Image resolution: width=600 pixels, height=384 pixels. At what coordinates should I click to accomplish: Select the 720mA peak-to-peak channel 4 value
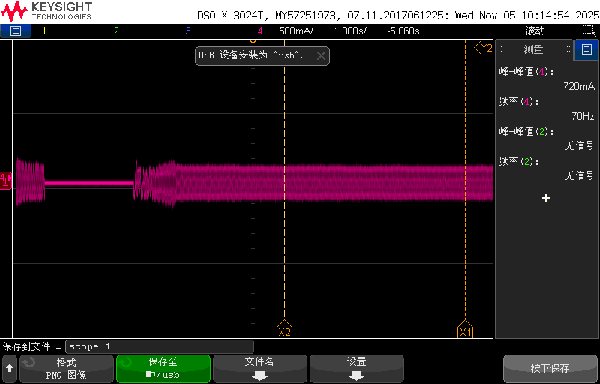point(579,86)
